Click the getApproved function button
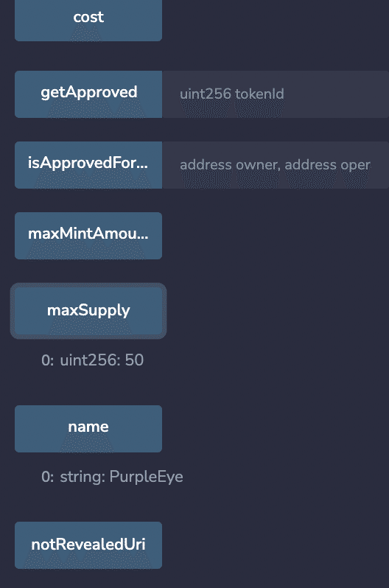Image resolution: width=389 pixels, height=588 pixels. tap(88, 94)
